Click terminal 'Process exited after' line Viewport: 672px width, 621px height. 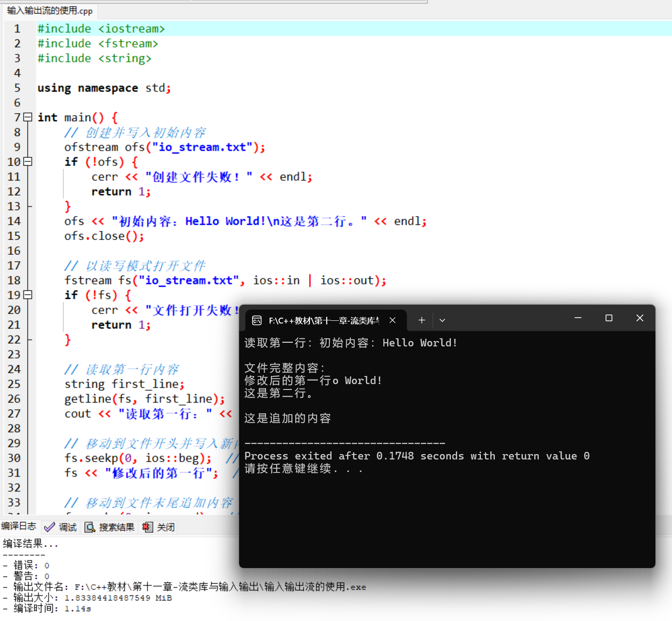(417, 456)
